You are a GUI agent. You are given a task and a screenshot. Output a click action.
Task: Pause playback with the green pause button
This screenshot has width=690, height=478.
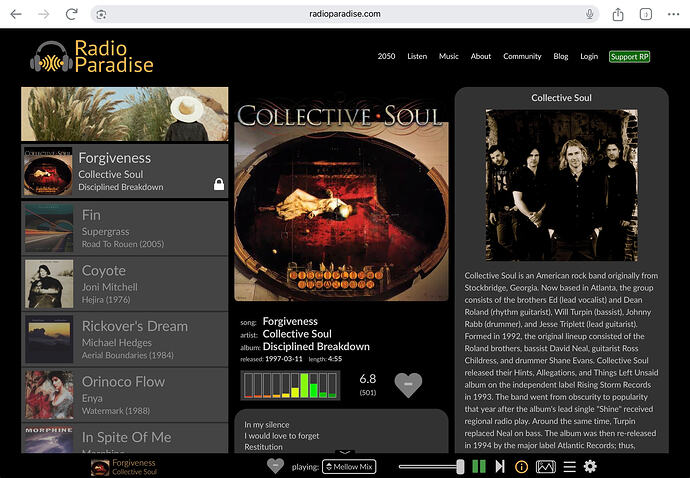coord(479,467)
